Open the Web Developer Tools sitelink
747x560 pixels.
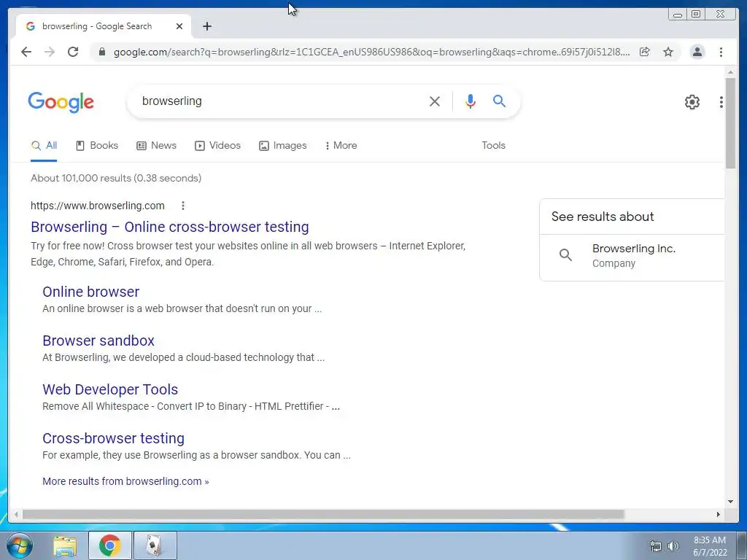click(110, 389)
